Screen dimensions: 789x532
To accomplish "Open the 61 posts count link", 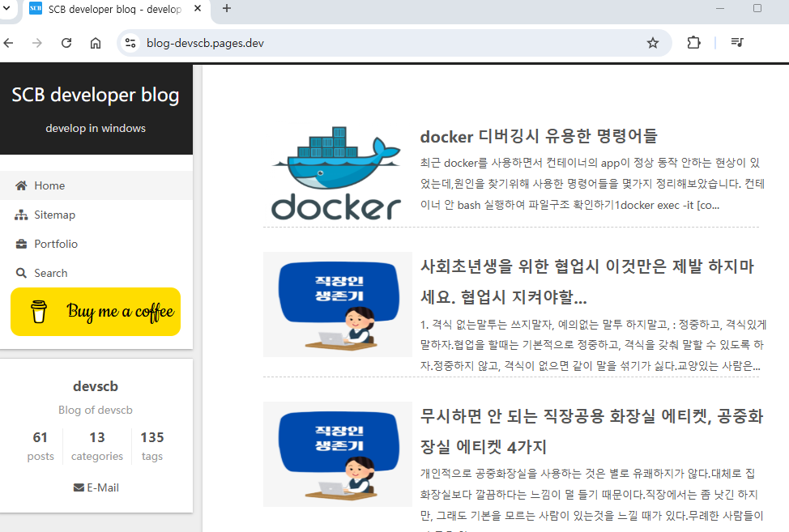I will tap(41, 446).
